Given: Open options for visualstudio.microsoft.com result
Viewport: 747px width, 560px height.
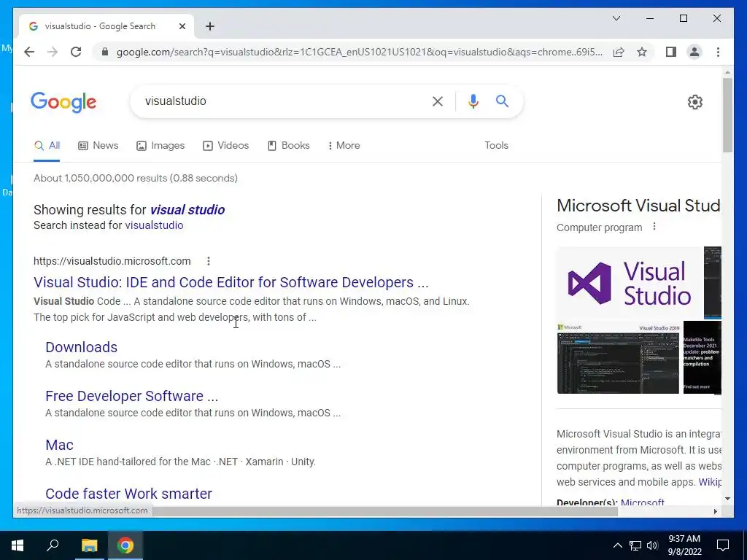Looking at the screenshot, I should click(208, 261).
